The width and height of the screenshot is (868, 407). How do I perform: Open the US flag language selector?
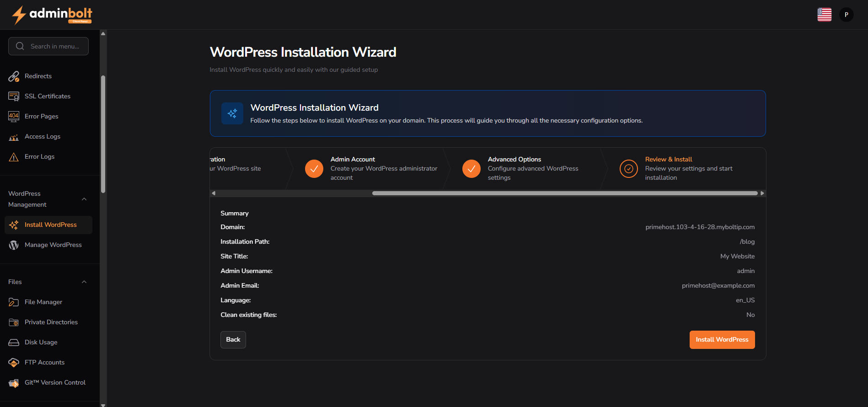point(824,15)
